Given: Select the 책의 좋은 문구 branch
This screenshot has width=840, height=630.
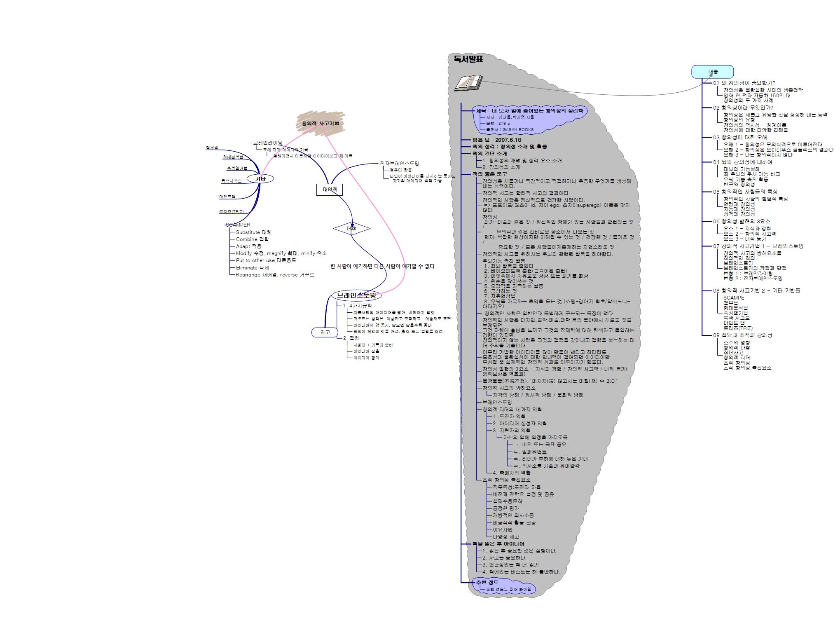Looking at the screenshot, I should point(489,174).
